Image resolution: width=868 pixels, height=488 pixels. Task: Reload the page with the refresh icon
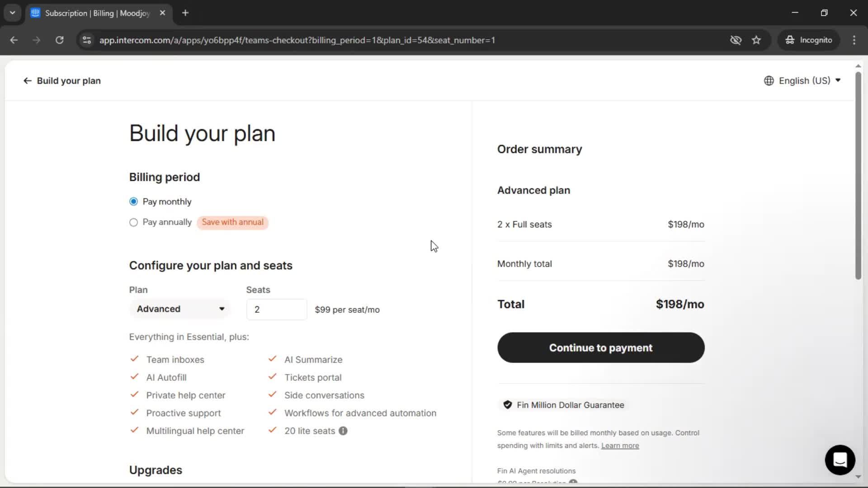tap(59, 40)
